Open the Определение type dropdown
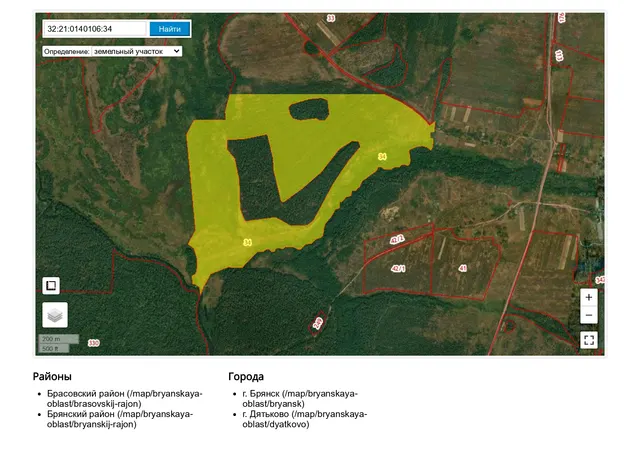Screen dimensions: 640x452 [137, 51]
